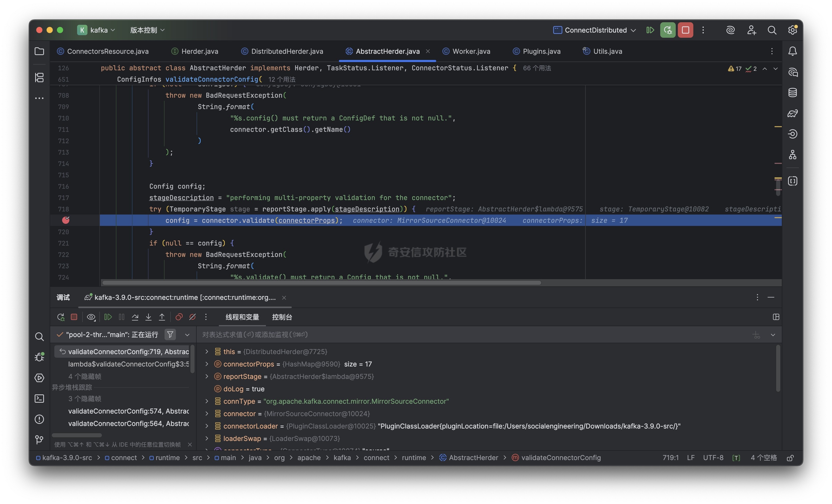Open the Structure tool window icon
This screenshot has width=832, height=504.
click(x=39, y=77)
